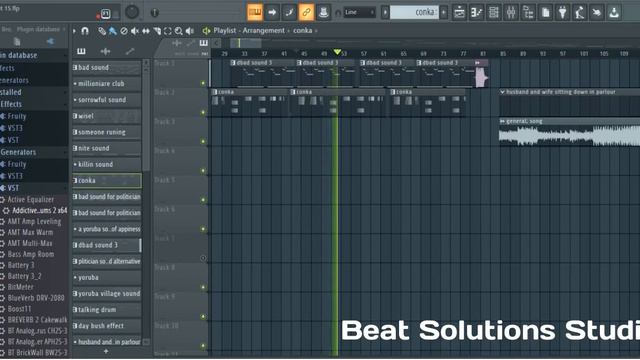
Task: Click the playlist horizontal zoom scrollbar handle
Action: tap(246, 43)
